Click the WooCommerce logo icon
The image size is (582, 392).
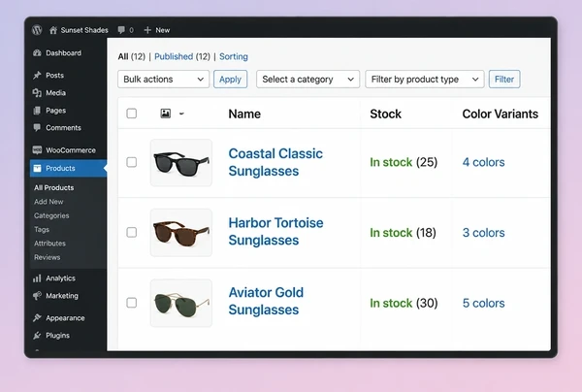pyautogui.click(x=37, y=150)
